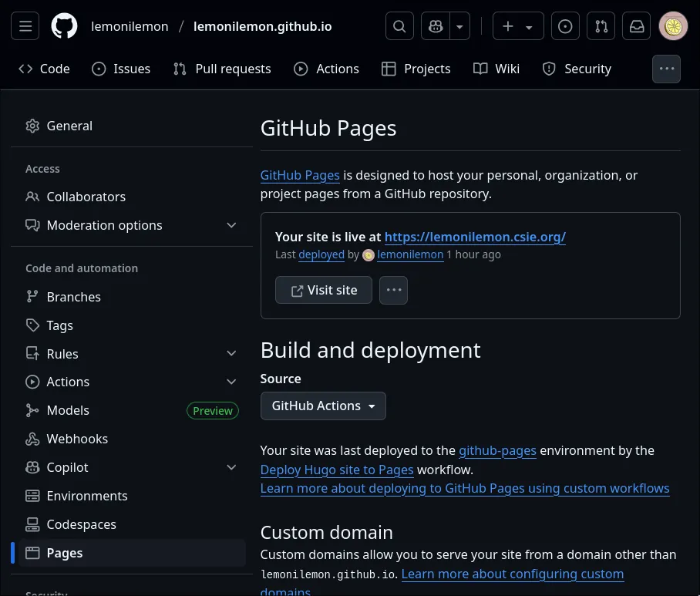Click the Copilot icon in sidebar

[x=32, y=467]
